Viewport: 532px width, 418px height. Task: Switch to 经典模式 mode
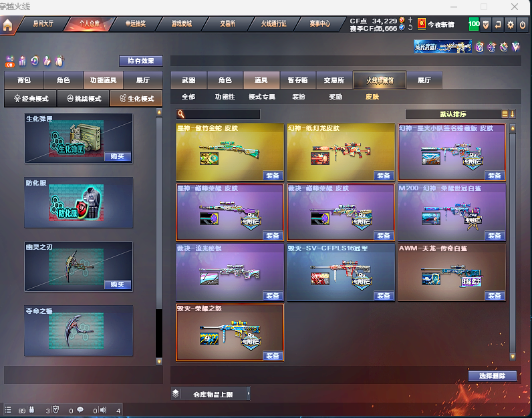pyautogui.click(x=31, y=99)
